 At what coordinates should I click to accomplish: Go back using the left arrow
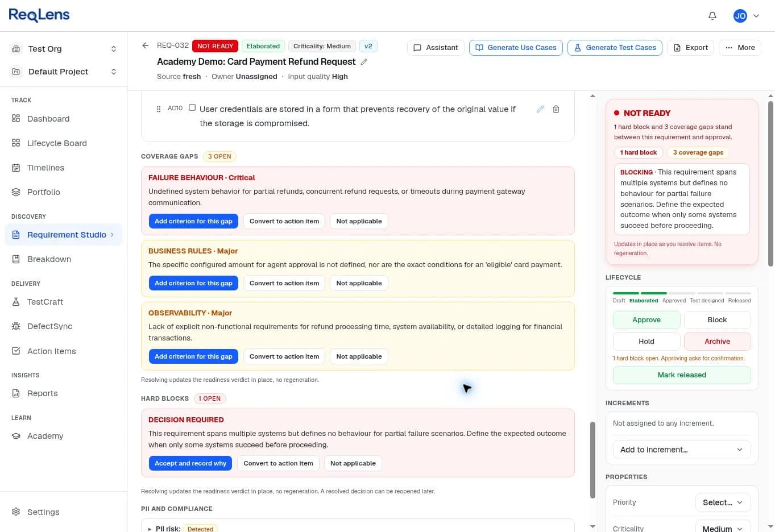(x=146, y=45)
